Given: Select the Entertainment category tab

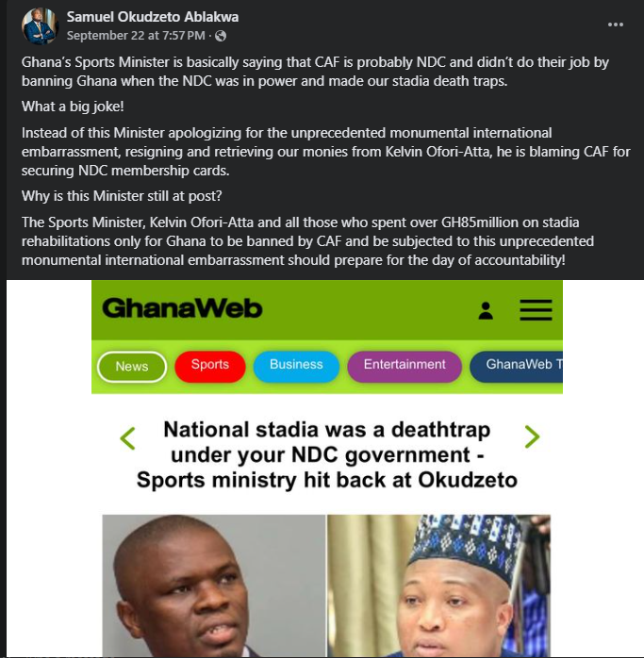Looking at the screenshot, I should coord(405,367).
